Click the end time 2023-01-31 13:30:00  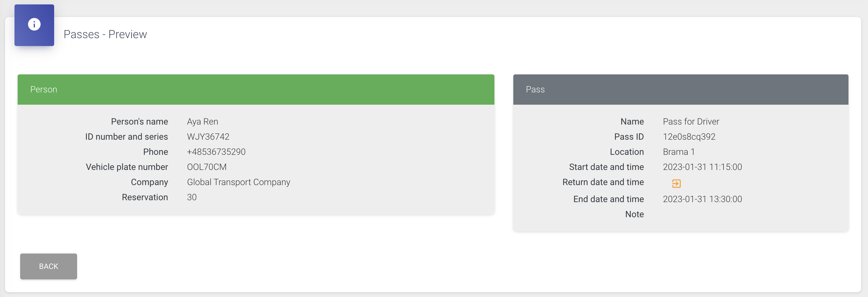[x=702, y=199]
